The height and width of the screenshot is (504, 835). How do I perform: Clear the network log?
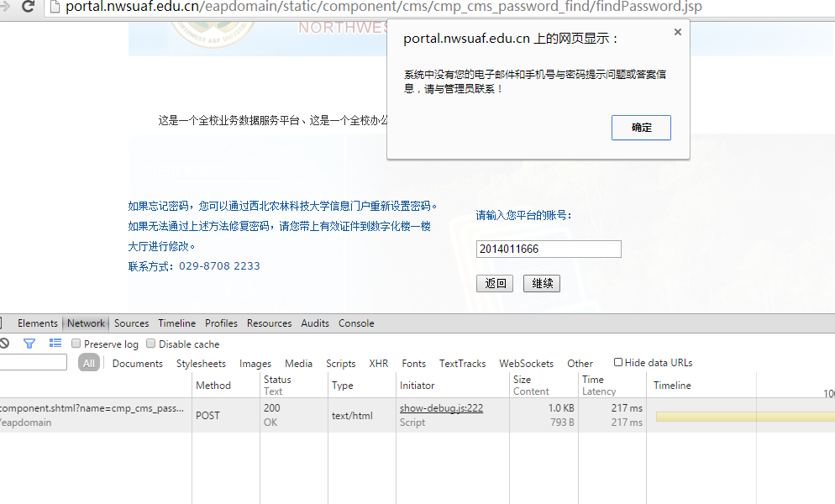tap(4, 344)
